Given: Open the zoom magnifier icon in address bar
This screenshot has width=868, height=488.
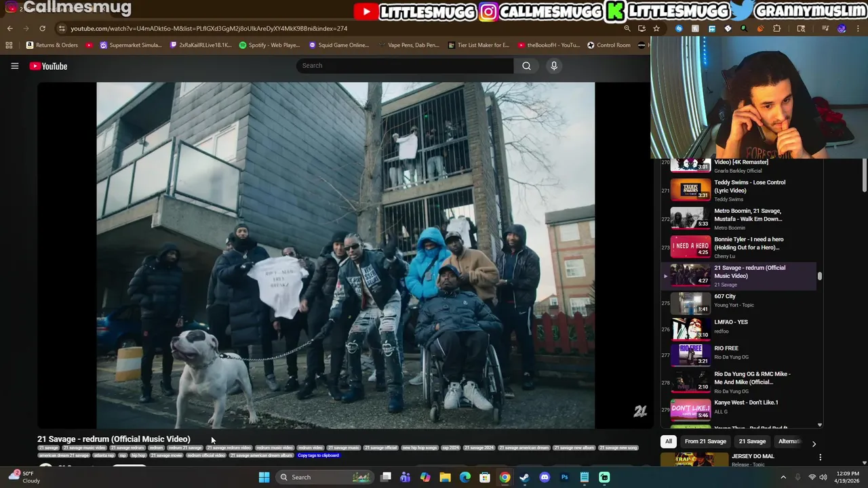Looking at the screenshot, I should [x=627, y=28].
